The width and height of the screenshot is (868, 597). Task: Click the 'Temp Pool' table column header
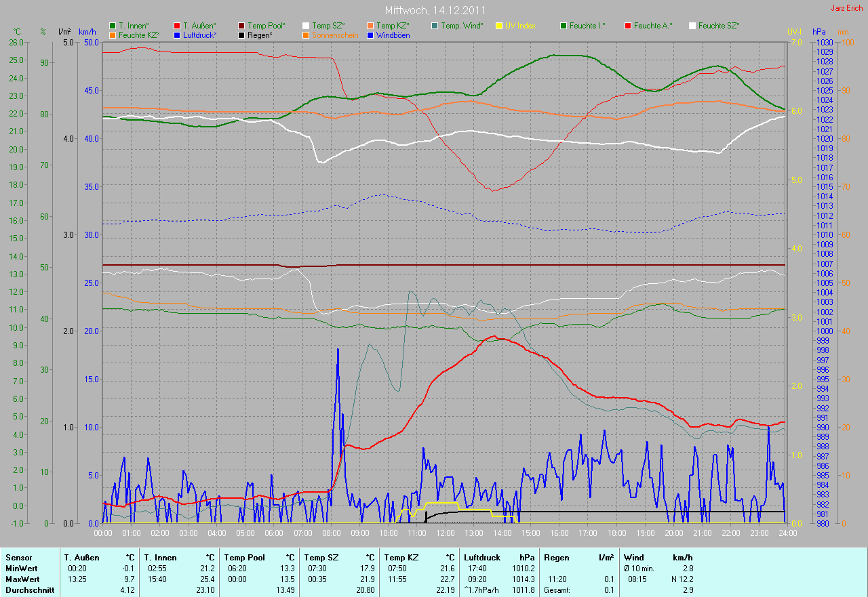245,557
